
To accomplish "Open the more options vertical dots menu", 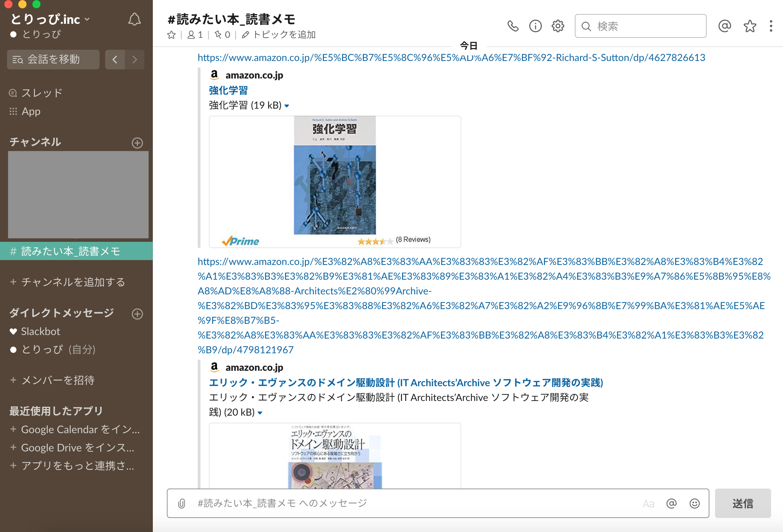I will (771, 26).
